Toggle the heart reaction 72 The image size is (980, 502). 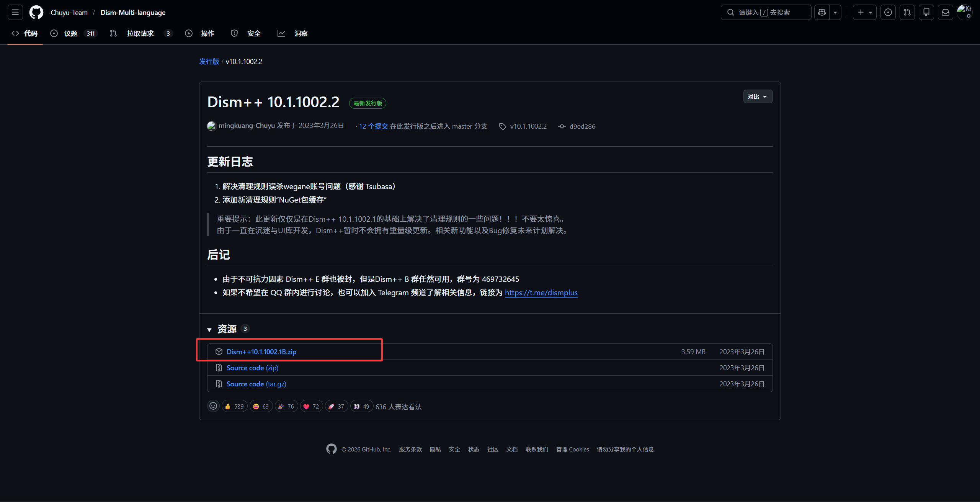pos(311,406)
